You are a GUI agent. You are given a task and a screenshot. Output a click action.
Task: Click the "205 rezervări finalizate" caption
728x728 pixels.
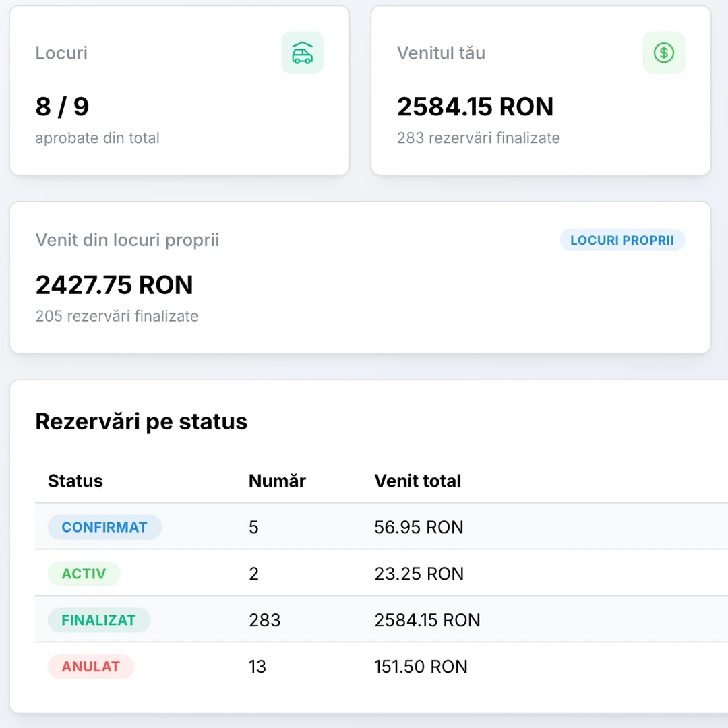pos(117,316)
